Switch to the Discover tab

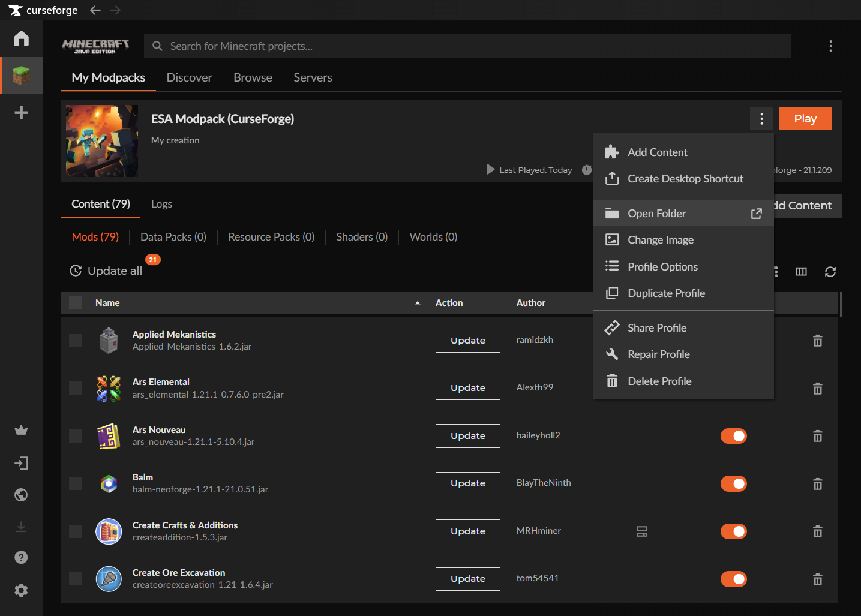189,77
